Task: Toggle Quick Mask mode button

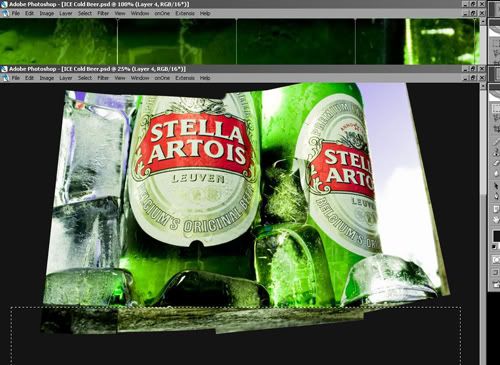Action: pos(496,260)
